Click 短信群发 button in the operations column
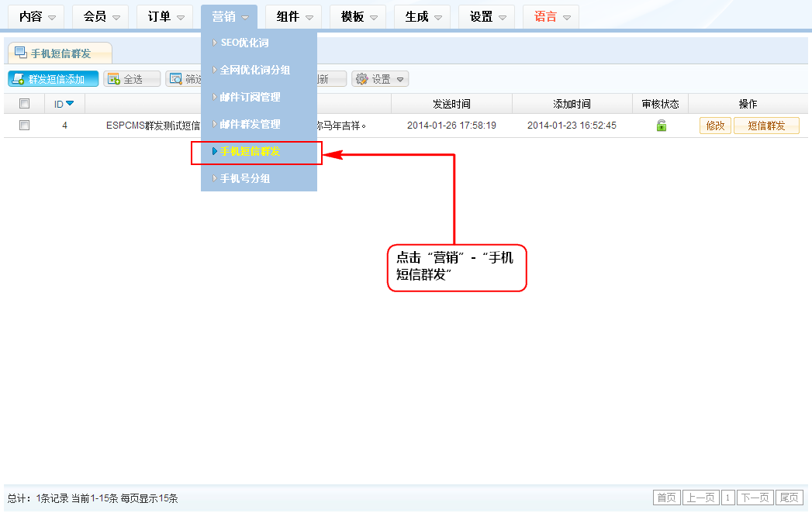The width and height of the screenshot is (812, 513). pos(765,126)
